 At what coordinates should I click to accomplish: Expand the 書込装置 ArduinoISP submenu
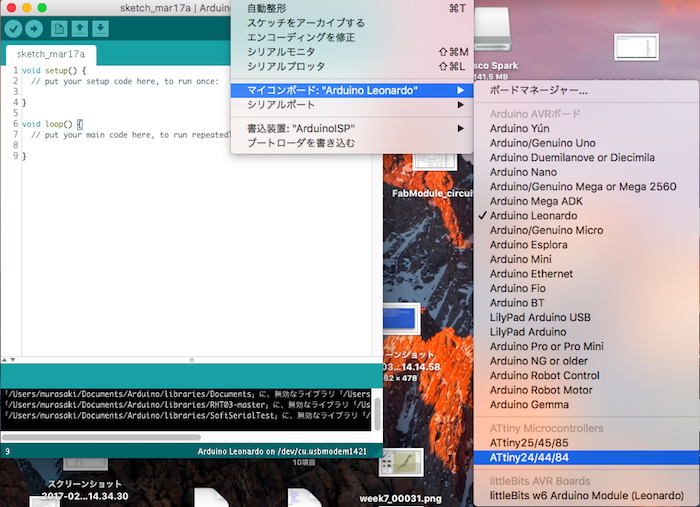pyautogui.click(x=352, y=129)
